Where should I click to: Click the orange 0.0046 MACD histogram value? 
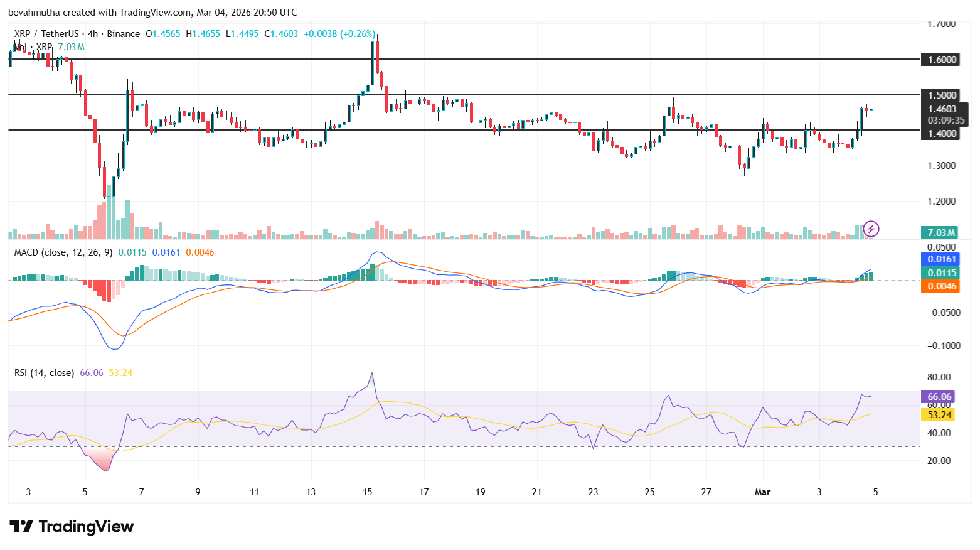[x=939, y=286]
